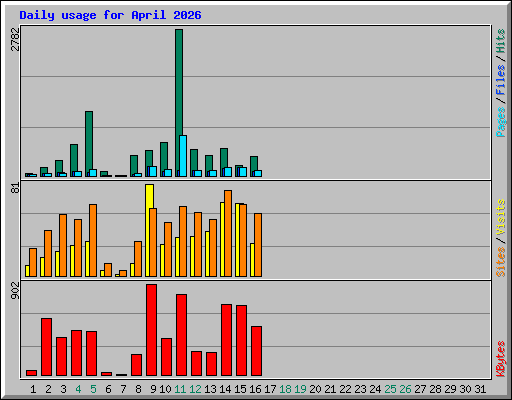
Task: Click the orange sites bar for day 14
Action: [228, 233]
